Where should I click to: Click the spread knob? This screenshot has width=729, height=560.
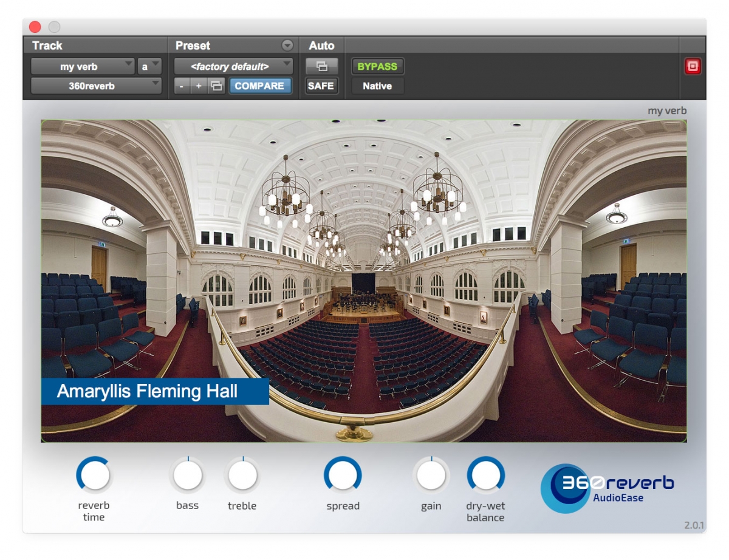pyautogui.click(x=343, y=475)
